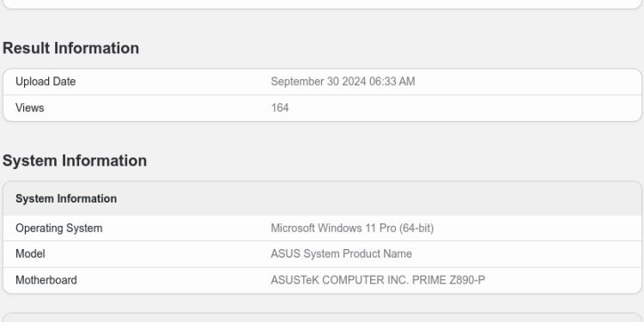Click the Views label
This screenshot has height=322, width=644.
click(x=29, y=107)
